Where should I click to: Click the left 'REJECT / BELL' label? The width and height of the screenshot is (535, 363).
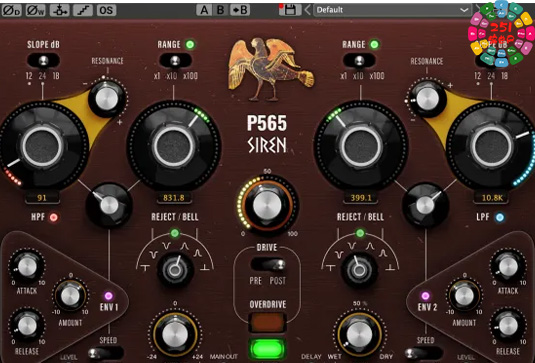point(175,217)
